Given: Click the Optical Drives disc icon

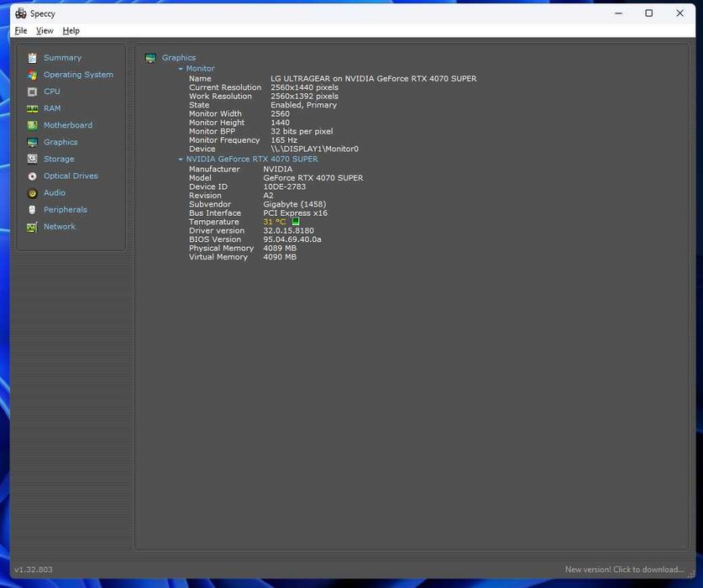Looking at the screenshot, I should pos(32,176).
